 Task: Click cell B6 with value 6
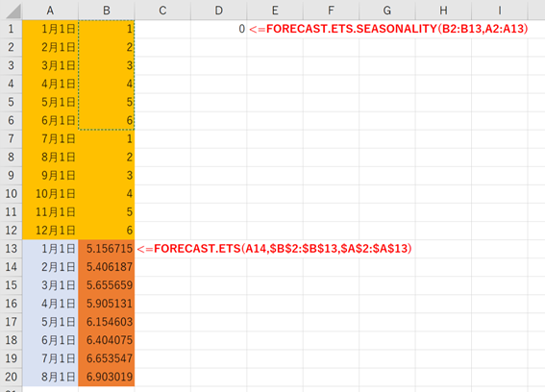107,120
